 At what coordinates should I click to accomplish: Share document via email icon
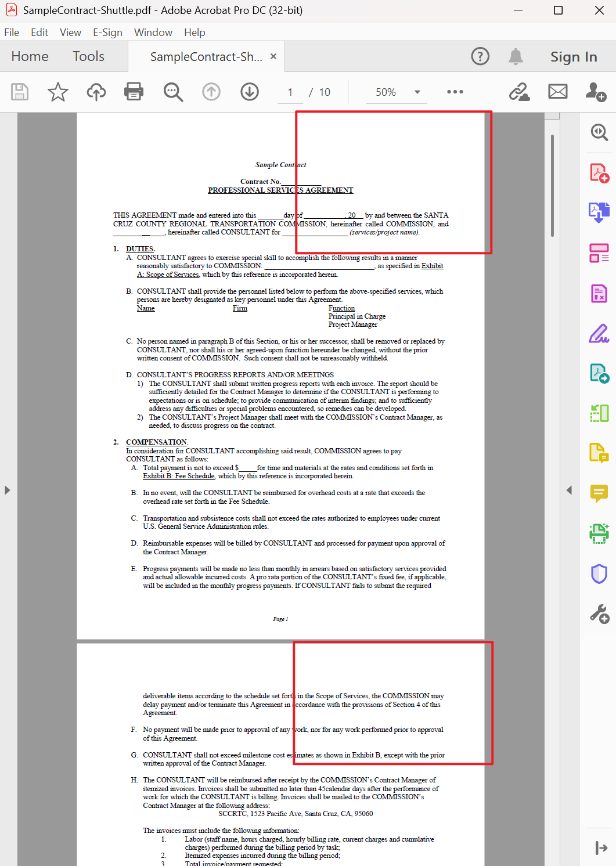[x=557, y=92]
